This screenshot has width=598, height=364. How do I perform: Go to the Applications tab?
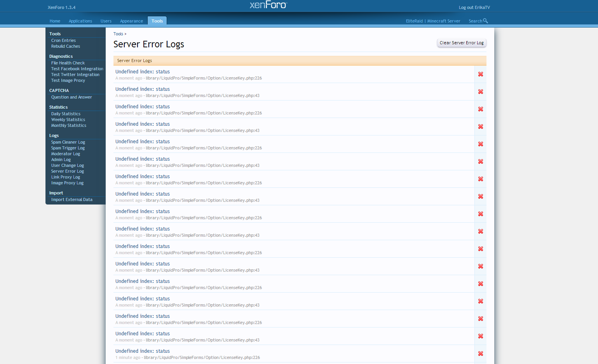(80, 21)
